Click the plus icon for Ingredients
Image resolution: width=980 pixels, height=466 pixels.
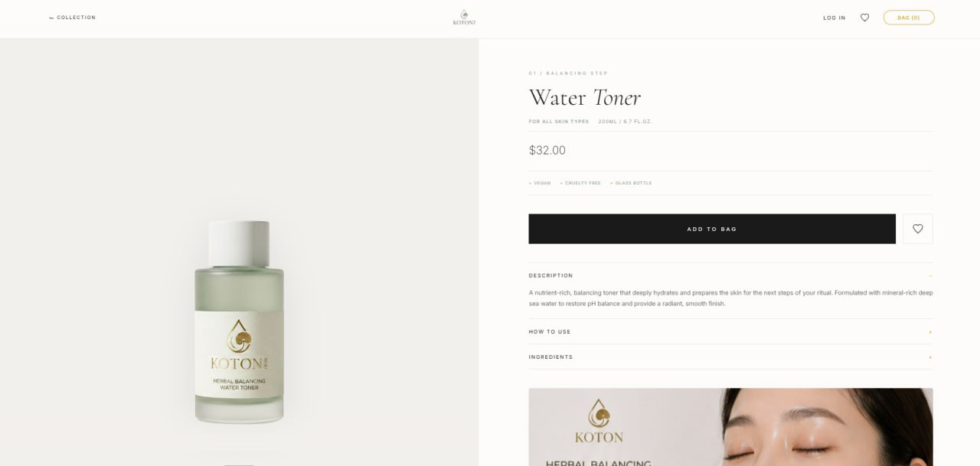click(x=930, y=357)
